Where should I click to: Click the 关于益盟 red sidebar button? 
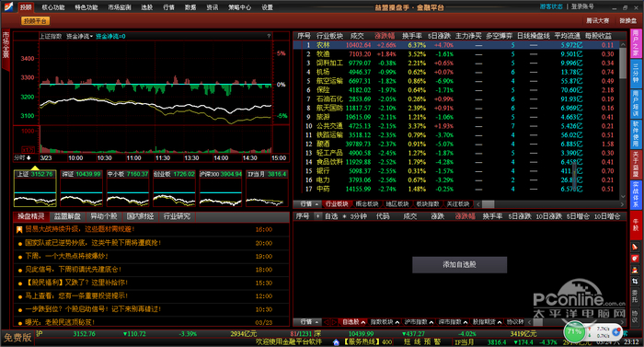coord(636,165)
